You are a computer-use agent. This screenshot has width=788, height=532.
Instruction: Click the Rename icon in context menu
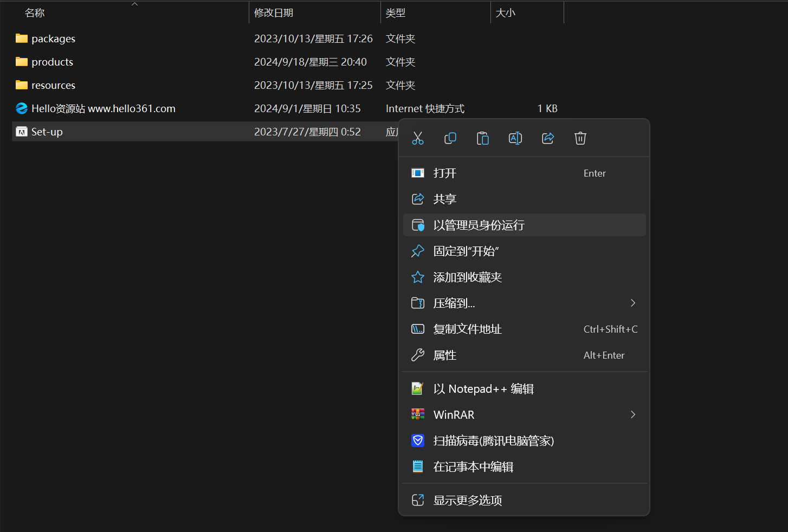[515, 138]
